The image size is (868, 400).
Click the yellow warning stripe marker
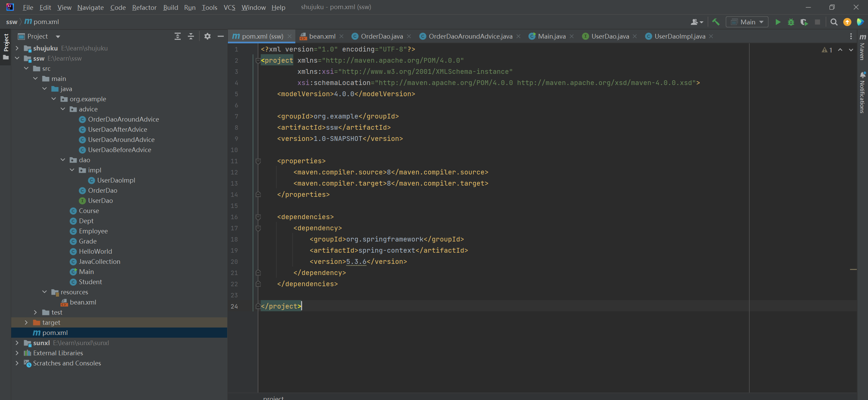(x=853, y=269)
